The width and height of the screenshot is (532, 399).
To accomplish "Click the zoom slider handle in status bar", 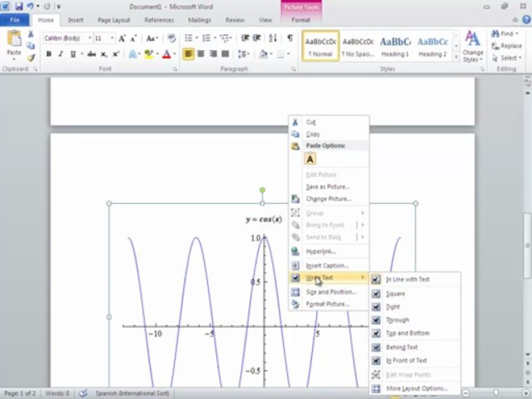I will 496,392.
